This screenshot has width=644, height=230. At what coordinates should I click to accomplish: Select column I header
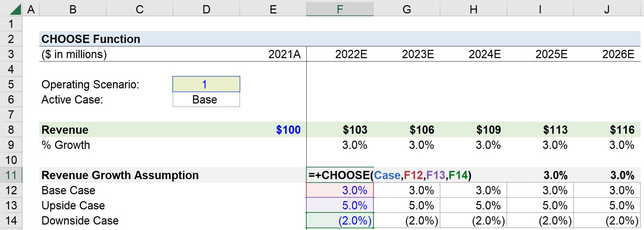[x=540, y=9]
